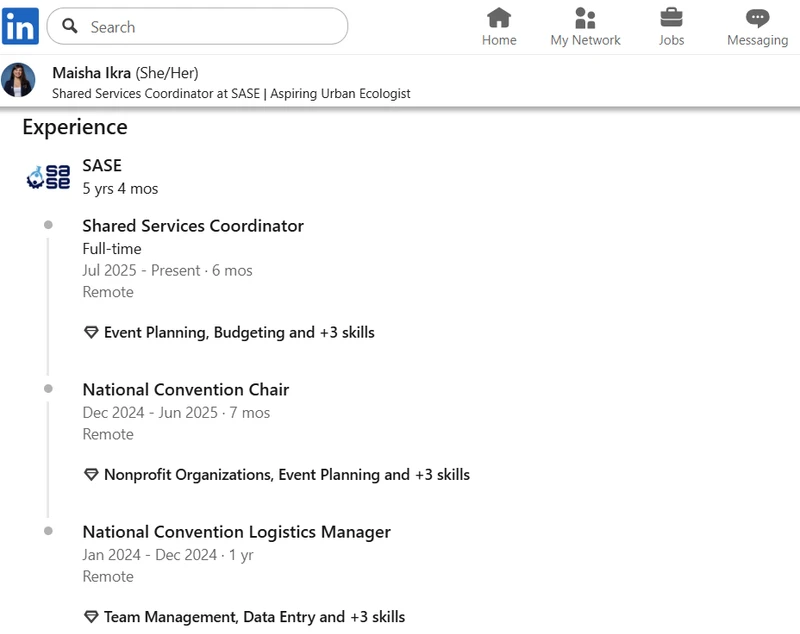Open Nonprofit Organizations, Event Planning and +3 skills
The height and width of the screenshot is (634, 800).
point(287,475)
